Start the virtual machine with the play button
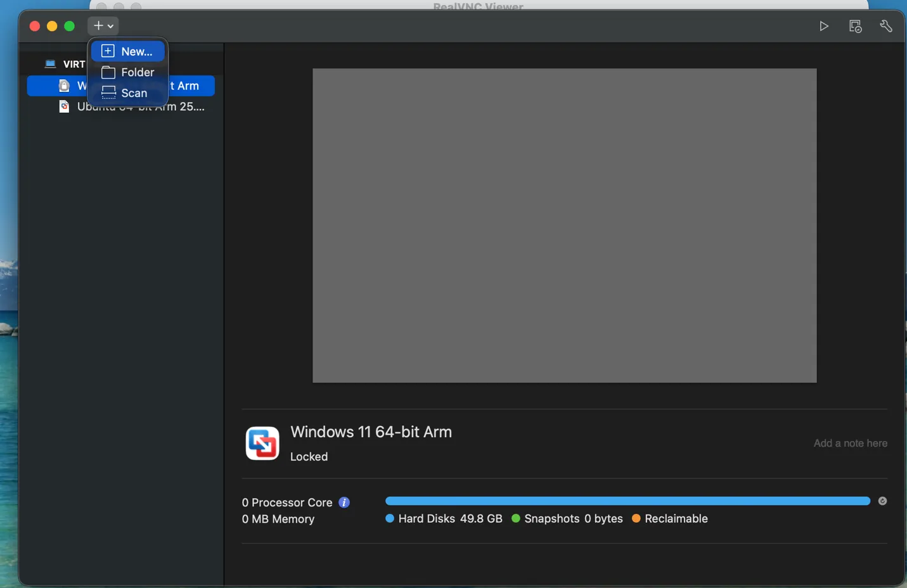Screen dimensions: 907x588 824,26
